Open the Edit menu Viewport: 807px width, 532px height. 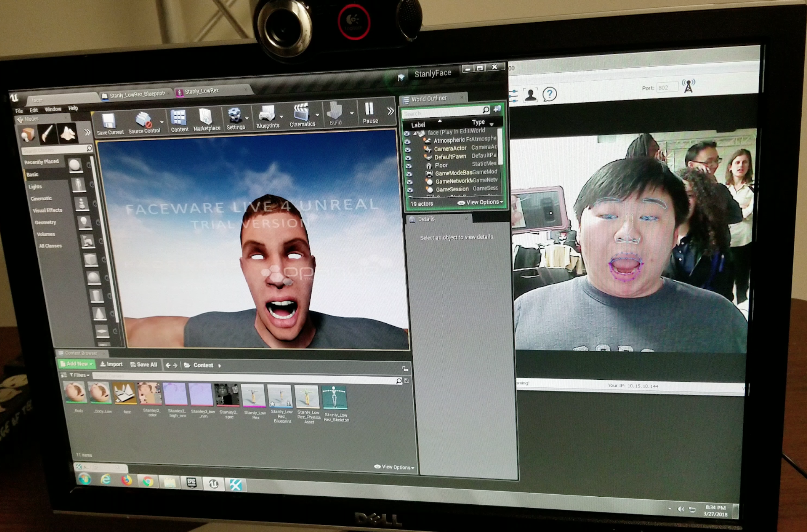point(33,110)
